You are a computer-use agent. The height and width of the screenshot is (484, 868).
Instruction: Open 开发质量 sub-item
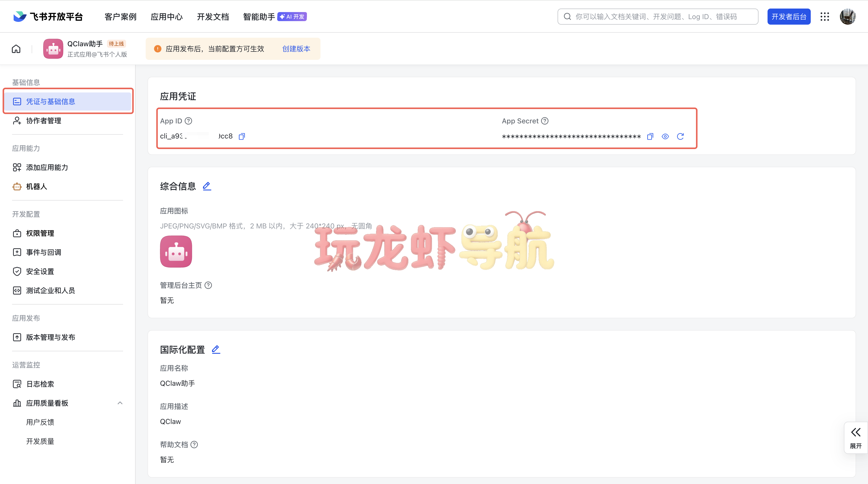[40, 441]
